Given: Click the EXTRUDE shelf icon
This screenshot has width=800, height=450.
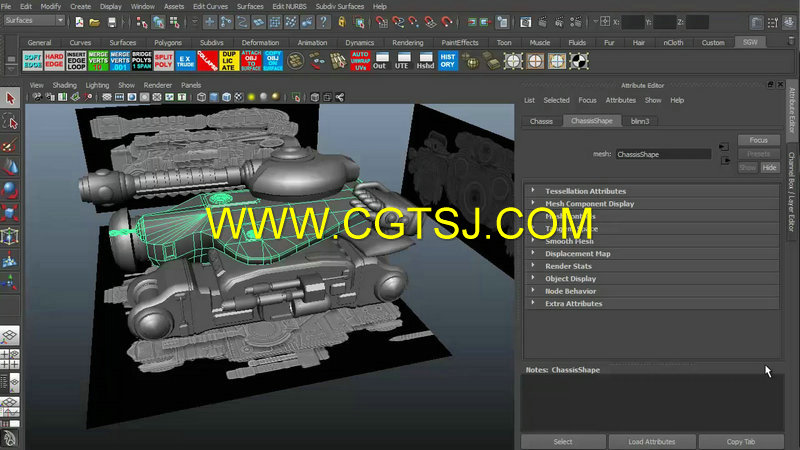Looking at the screenshot, I should [185, 61].
